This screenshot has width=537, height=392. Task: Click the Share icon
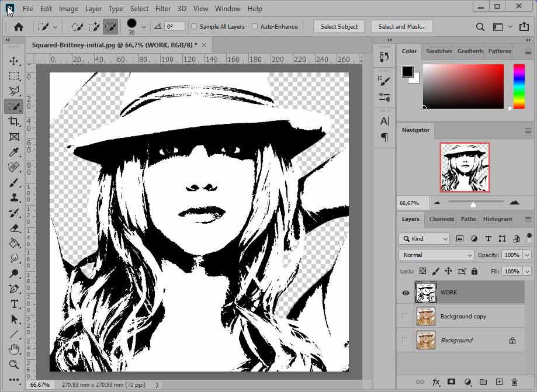pyautogui.click(x=524, y=26)
